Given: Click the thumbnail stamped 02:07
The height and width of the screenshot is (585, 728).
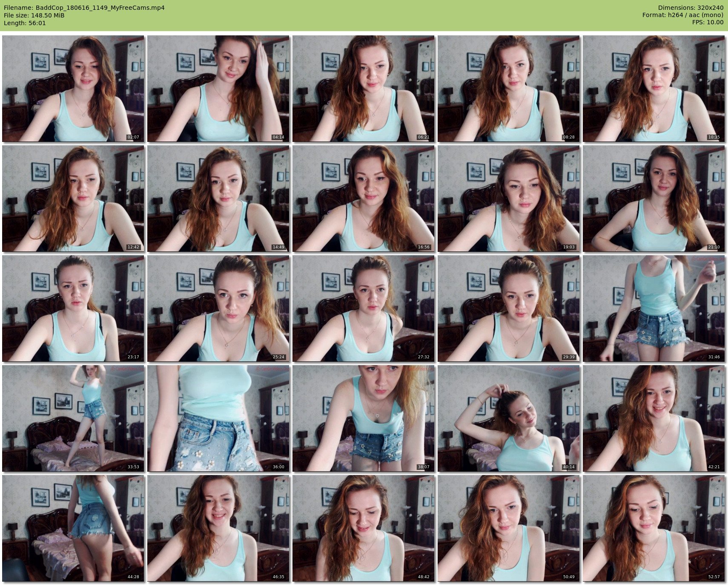Looking at the screenshot, I should pos(73,88).
